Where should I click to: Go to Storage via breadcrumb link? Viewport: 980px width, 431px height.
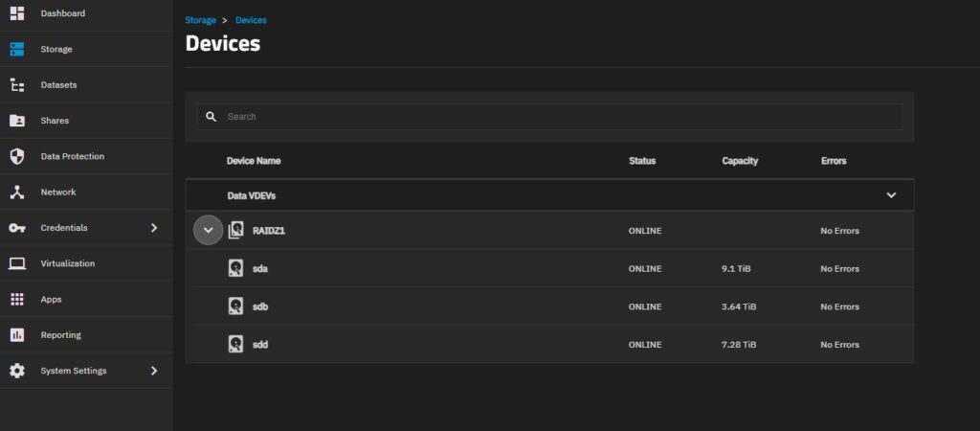point(201,20)
